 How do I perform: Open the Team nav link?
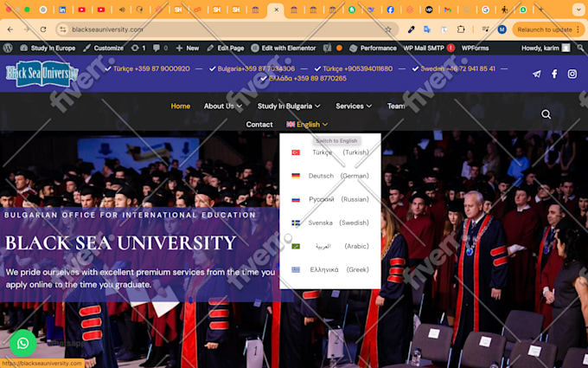396,107
